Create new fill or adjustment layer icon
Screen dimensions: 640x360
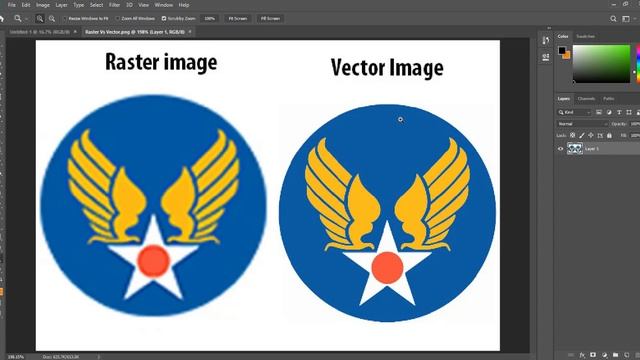pos(604,355)
